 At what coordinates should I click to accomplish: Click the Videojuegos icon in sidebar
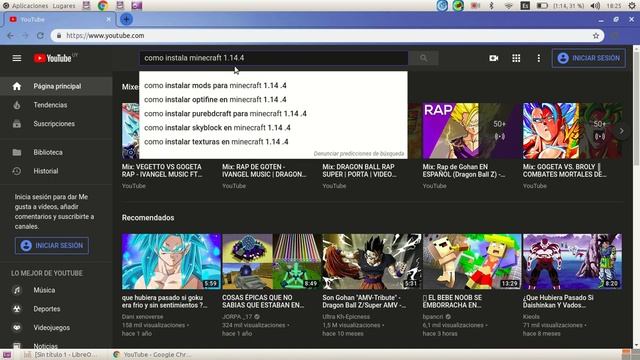coord(17,327)
